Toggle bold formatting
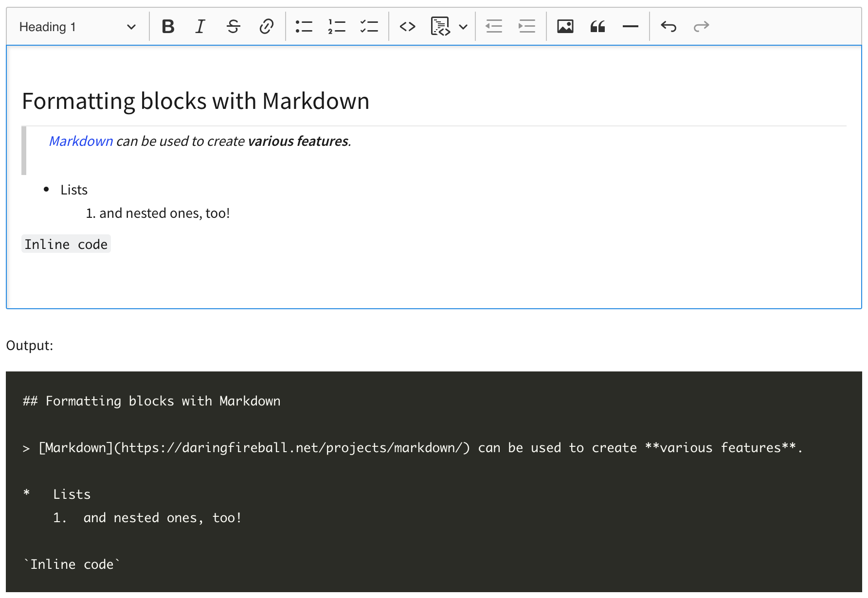 coord(168,27)
